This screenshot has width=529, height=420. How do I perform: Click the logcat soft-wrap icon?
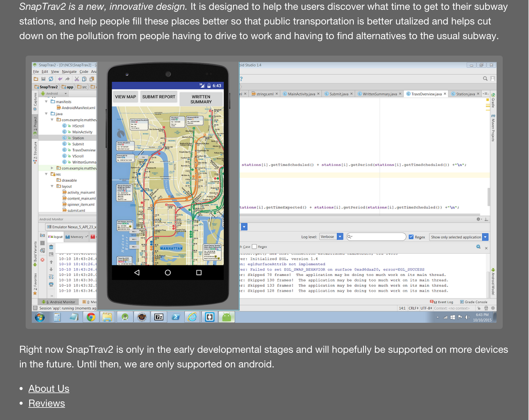point(51,277)
